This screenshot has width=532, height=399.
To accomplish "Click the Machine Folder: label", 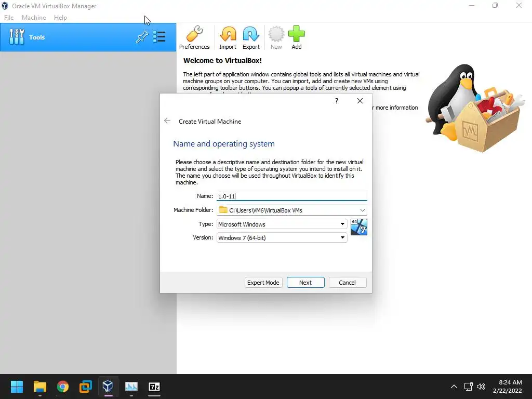I will (x=193, y=210).
